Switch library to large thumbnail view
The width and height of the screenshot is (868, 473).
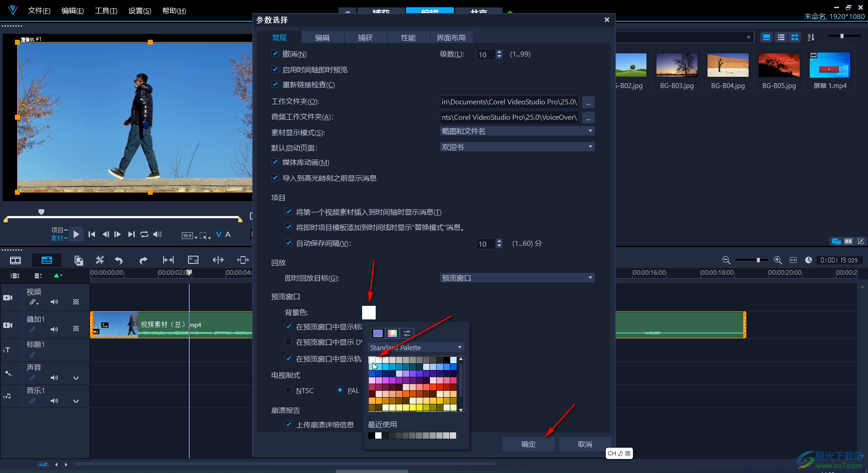click(x=795, y=37)
